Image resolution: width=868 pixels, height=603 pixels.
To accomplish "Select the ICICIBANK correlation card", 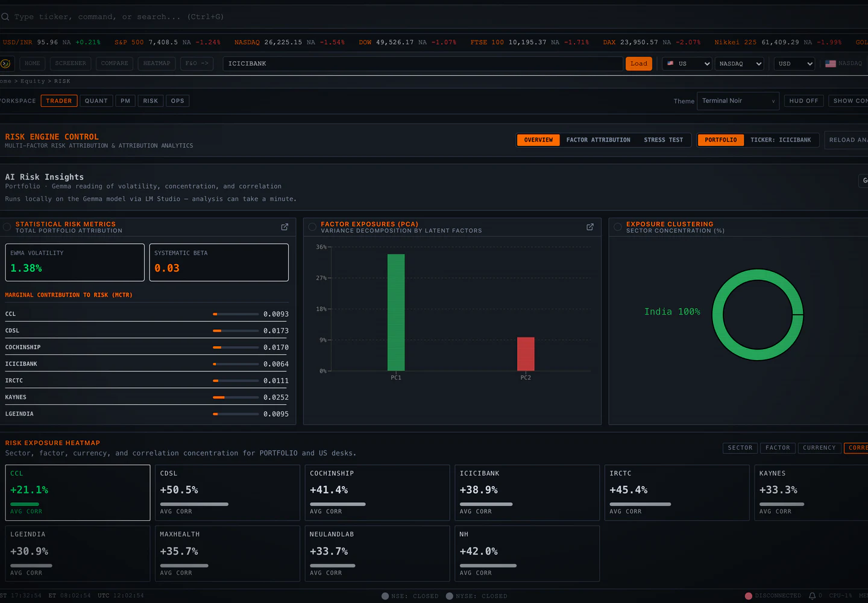I will click(527, 493).
